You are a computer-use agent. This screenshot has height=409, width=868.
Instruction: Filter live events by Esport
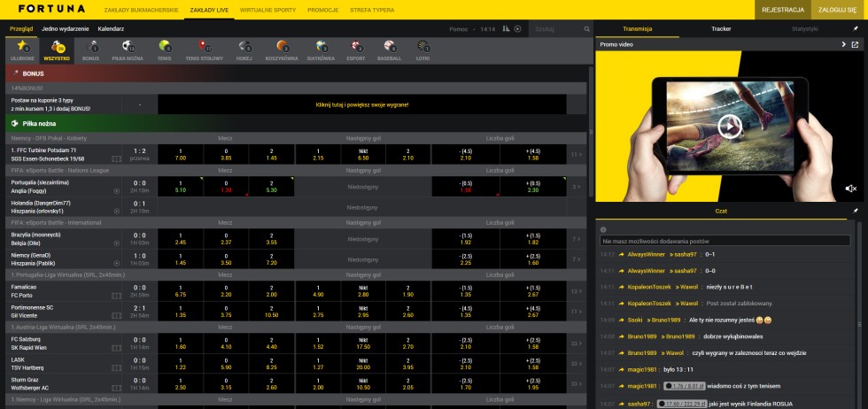[x=356, y=50]
